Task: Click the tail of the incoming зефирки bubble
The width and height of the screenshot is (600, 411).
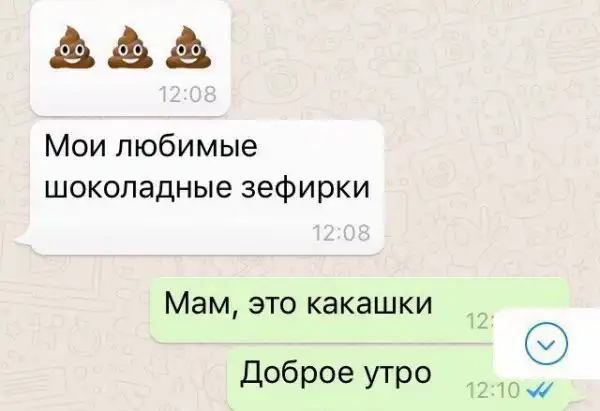Action: (x=22, y=238)
